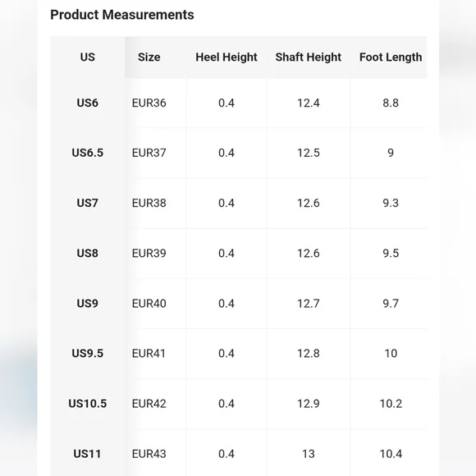Click the US6.5 row label
Image resolution: width=476 pixels, height=476 pixels.
click(x=88, y=153)
